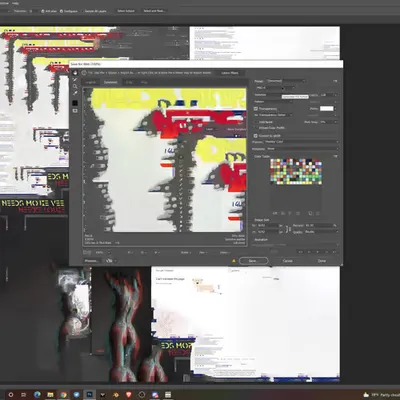The image size is (400, 400).
Task: Click the trash icon below the color table
Action: tap(318, 213)
